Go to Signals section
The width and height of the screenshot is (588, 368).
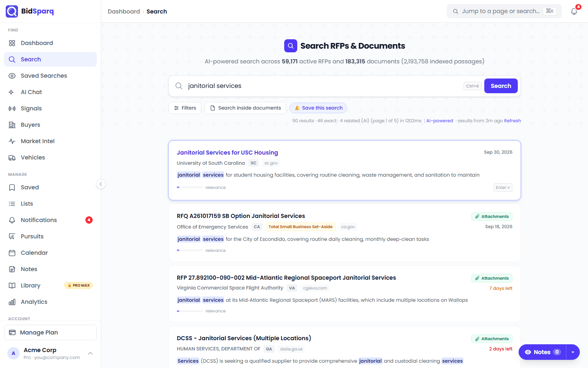click(50, 108)
